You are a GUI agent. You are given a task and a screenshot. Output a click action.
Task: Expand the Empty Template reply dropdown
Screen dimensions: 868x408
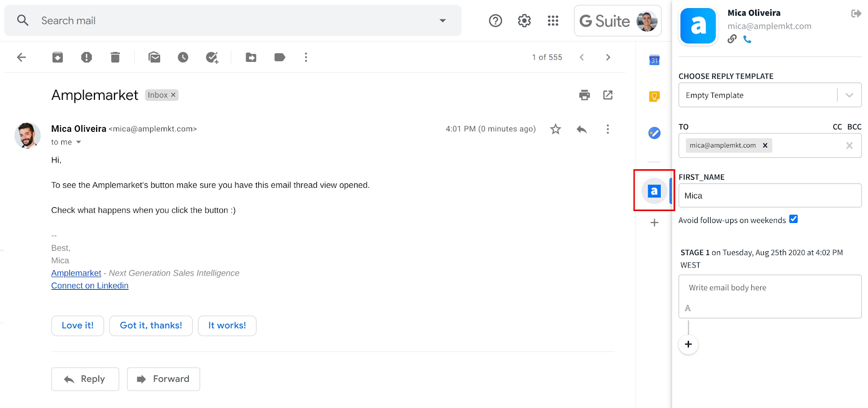point(850,95)
